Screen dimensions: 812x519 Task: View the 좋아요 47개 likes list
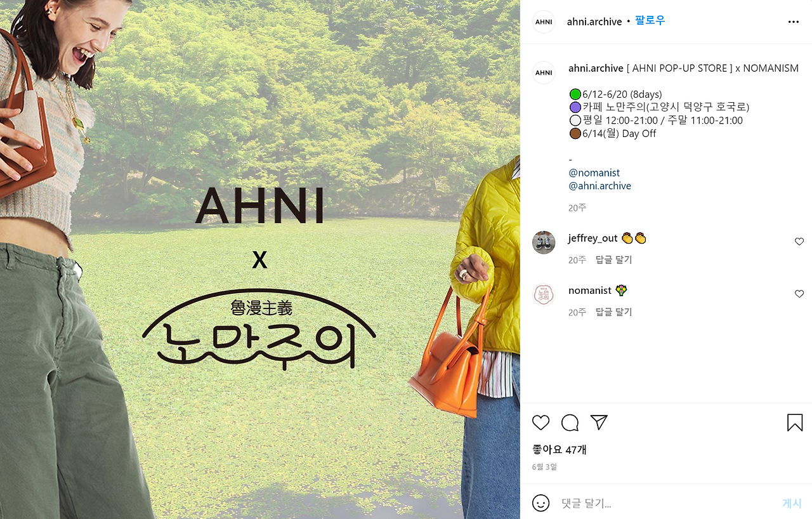[x=560, y=449]
